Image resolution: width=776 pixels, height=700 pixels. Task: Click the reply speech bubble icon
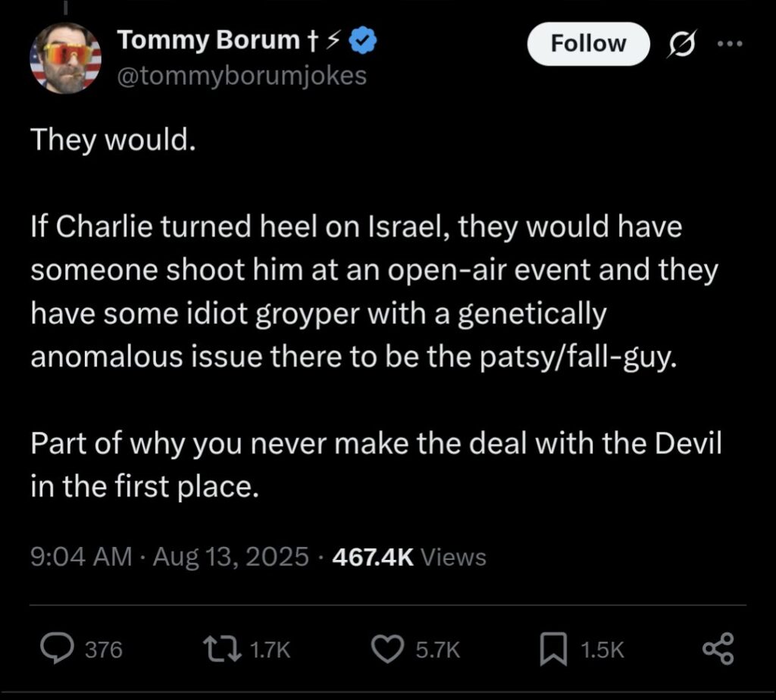click(55, 649)
